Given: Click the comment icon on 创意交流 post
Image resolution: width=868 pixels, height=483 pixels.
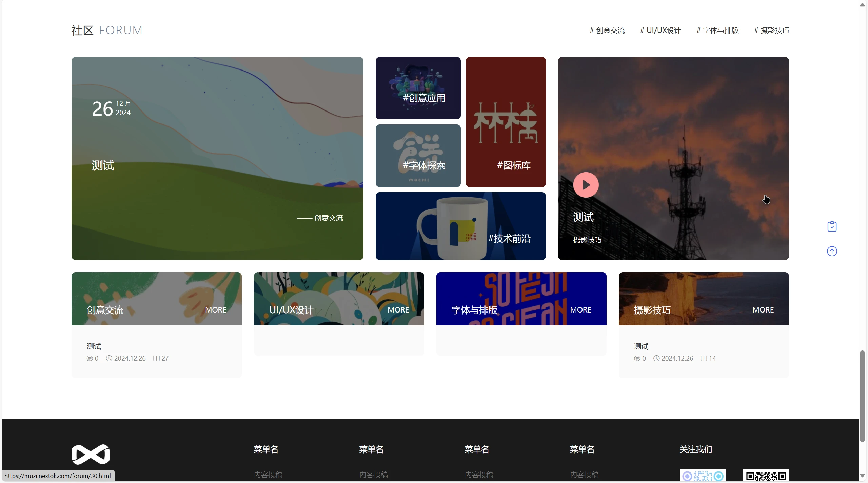Looking at the screenshot, I should (x=90, y=358).
